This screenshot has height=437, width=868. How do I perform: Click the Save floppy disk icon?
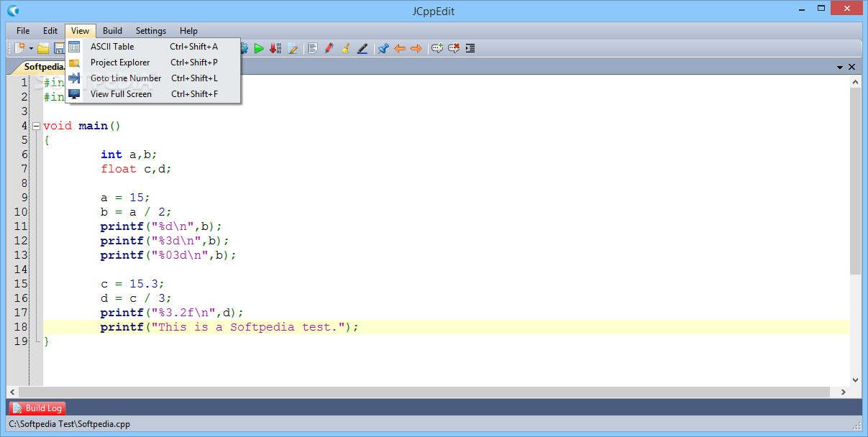(60, 48)
